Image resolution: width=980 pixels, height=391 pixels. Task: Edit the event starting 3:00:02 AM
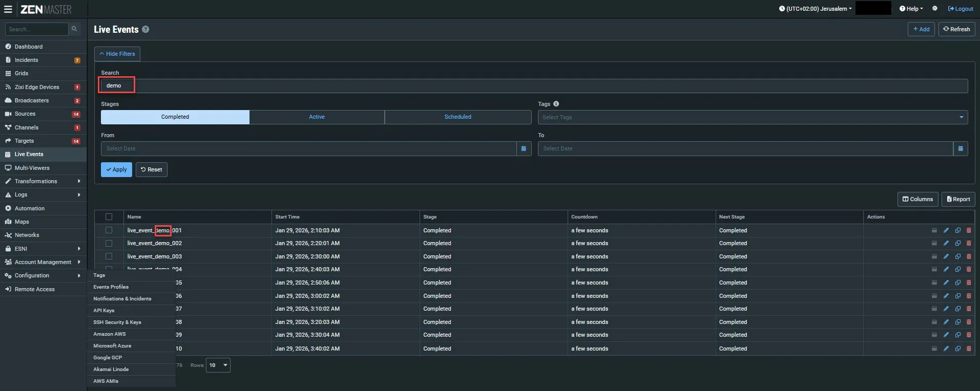pos(946,296)
